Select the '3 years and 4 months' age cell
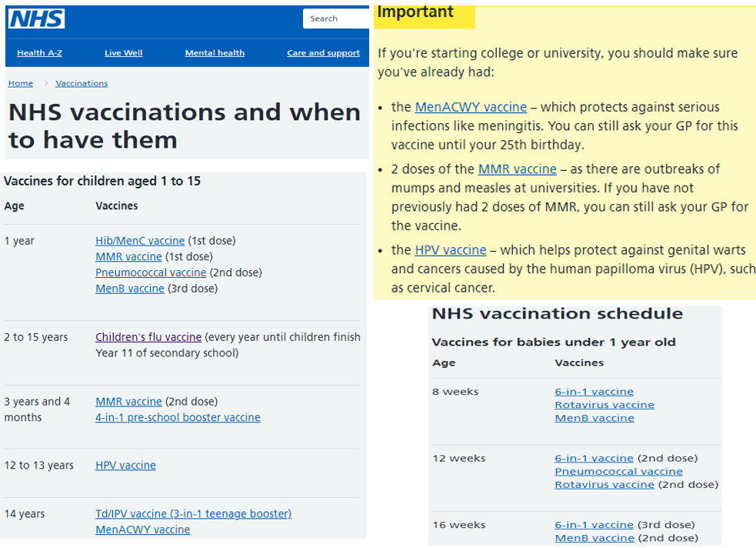 coord(37,409)
